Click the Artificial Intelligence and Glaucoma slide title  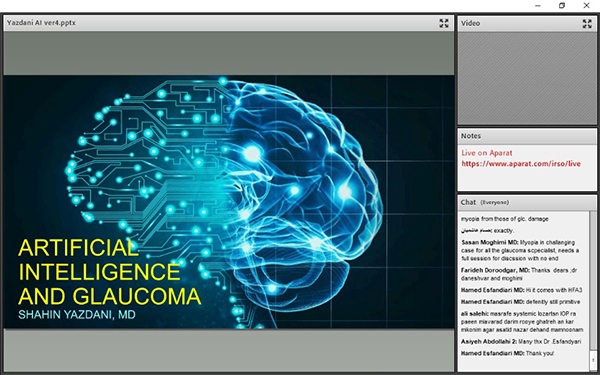(x=109, y=272)
